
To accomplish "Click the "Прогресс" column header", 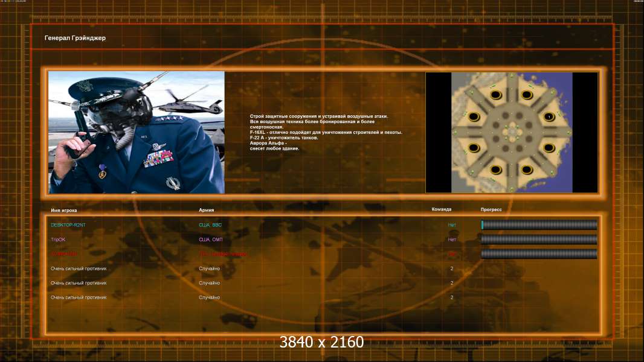I will tap(491, 209).
